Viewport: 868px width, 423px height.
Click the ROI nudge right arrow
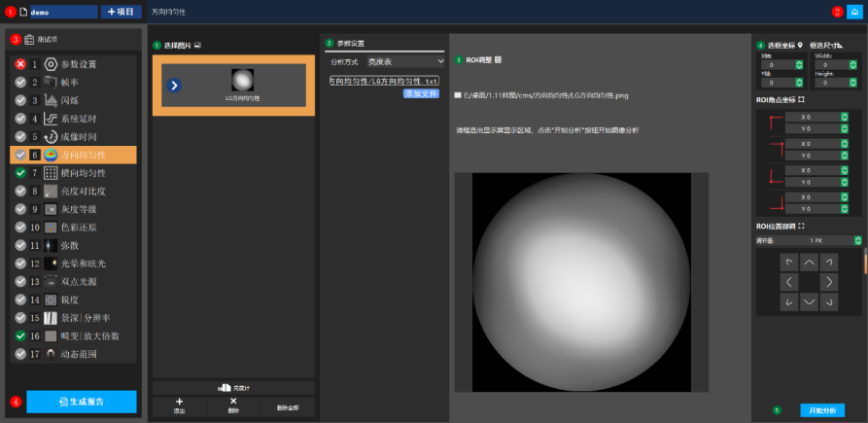(x=829, y=282)
